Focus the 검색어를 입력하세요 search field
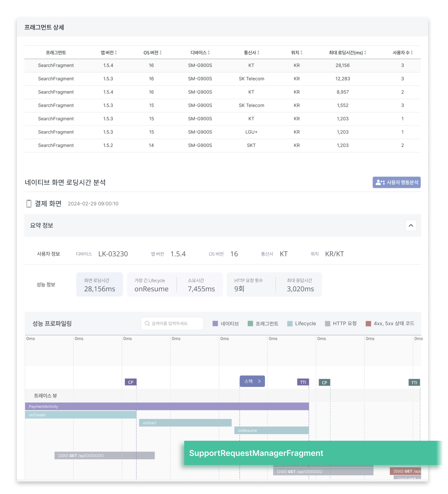 tap(172, 323)
